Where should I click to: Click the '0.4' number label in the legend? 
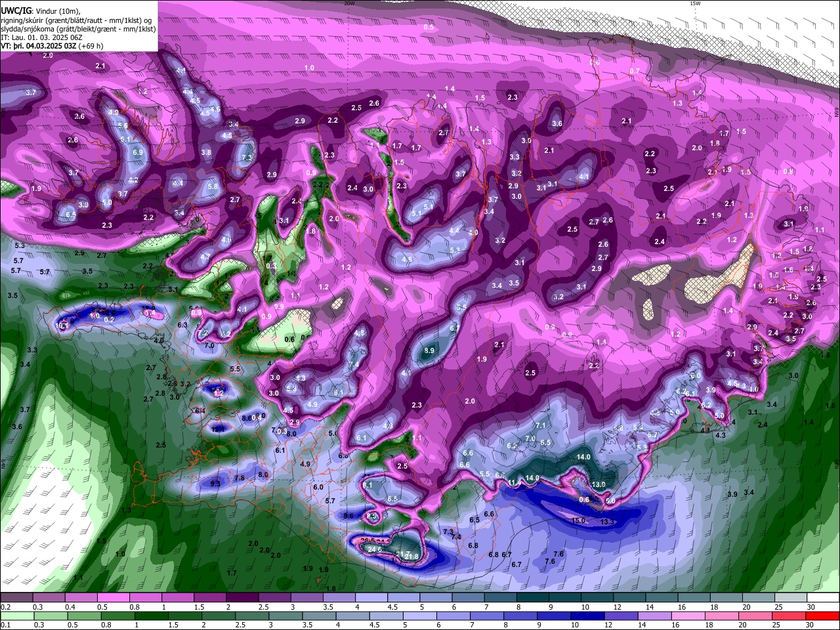point(70,606)
